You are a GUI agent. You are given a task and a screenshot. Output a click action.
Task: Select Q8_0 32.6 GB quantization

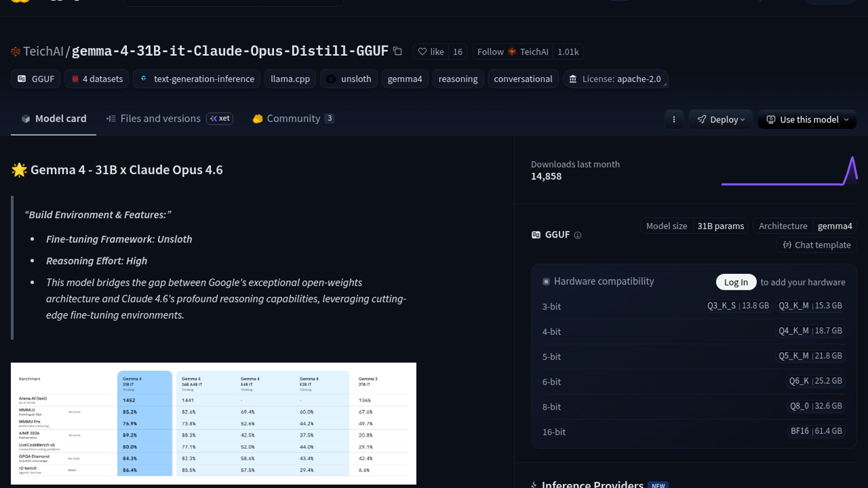point(816,406)
